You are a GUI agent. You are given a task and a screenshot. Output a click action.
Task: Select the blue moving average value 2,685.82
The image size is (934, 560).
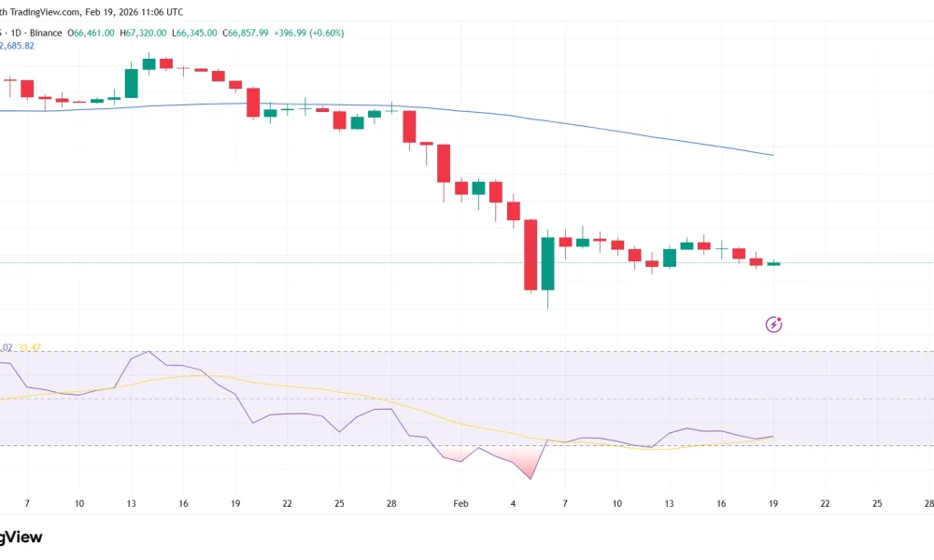tap(17, 45)
